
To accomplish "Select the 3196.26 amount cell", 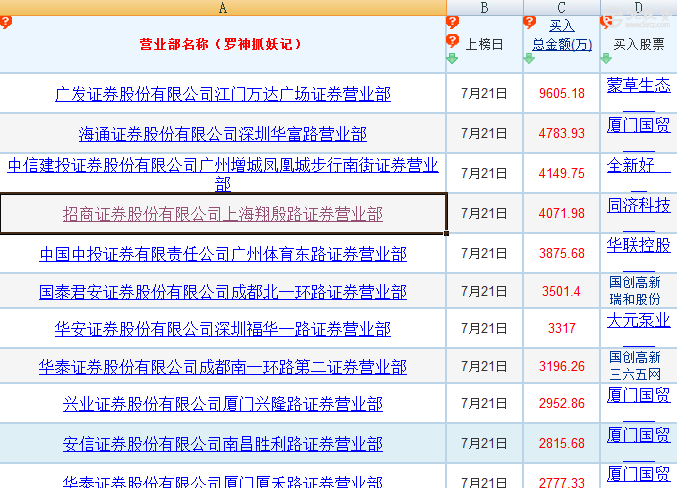I will click(x=562, y=366).
